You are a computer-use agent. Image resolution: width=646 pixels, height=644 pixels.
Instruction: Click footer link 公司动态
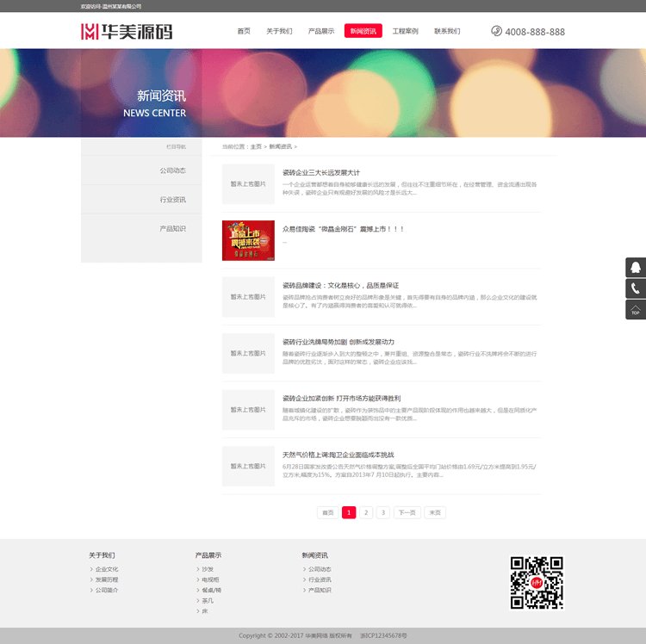point(320,569)
